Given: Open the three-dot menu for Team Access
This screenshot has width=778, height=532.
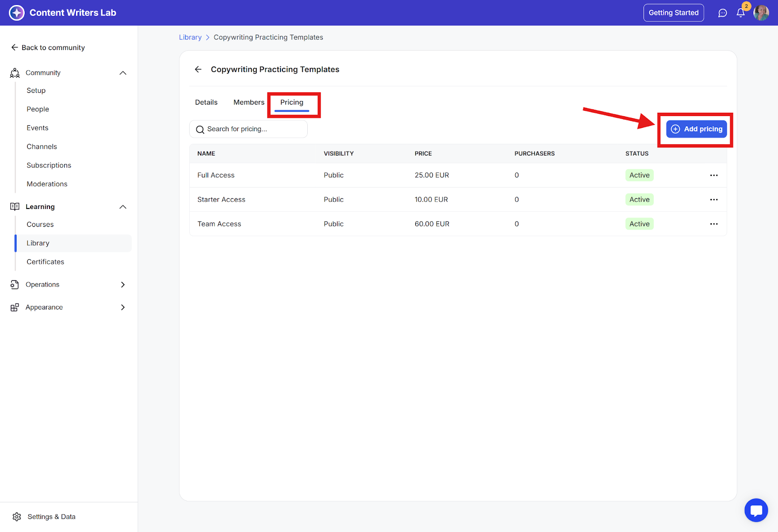Looking at the screenshot, I should tap(713, 224).
